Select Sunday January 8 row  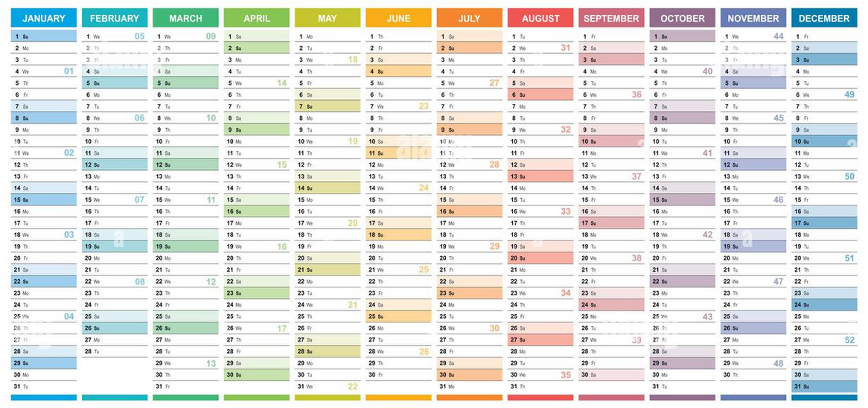[x=44, y=118]
